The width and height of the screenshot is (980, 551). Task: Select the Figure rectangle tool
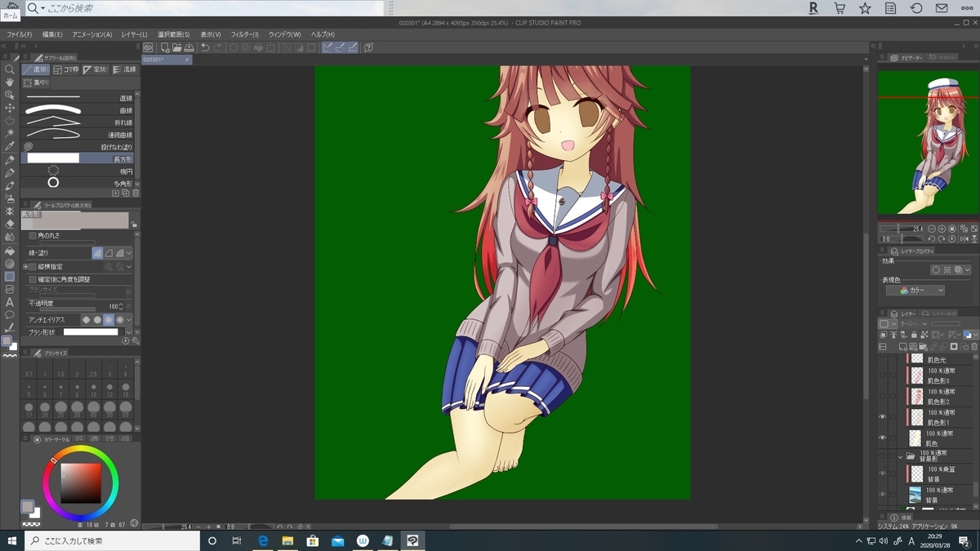pyautogui.click(x=10, y=277)
